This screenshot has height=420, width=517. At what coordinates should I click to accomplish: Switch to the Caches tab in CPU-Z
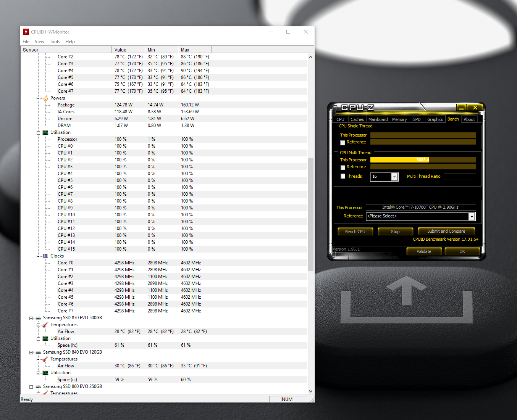(357, 119)
